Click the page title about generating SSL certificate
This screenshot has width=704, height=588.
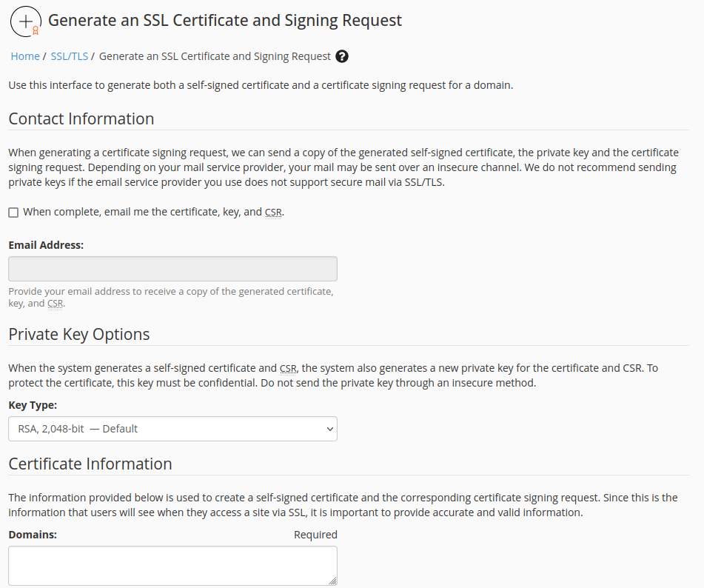225,21
